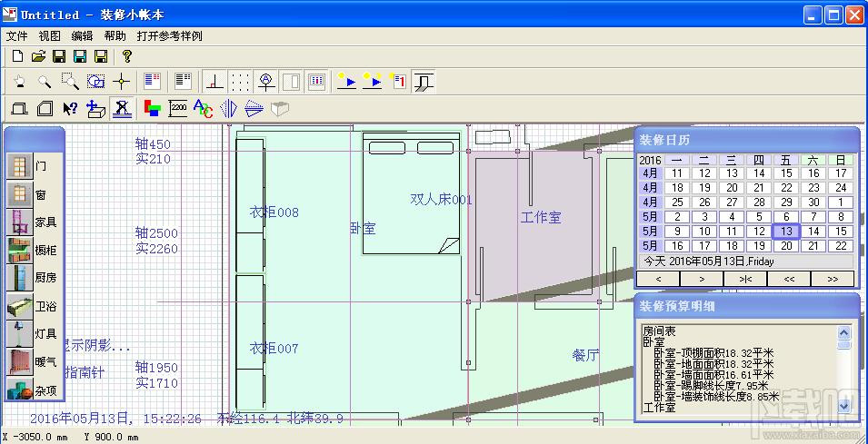Click the red-green-blue color blocks icon

[152, 108]
